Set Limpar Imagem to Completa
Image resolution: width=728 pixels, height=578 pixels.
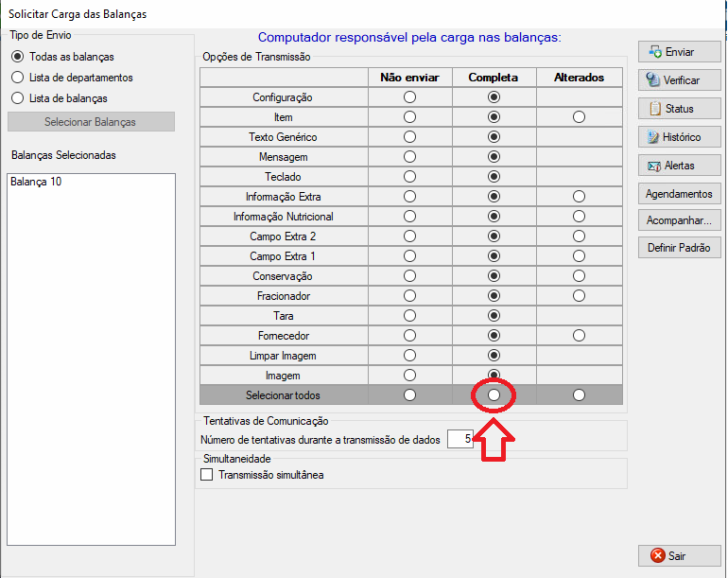tap(494, 356)
